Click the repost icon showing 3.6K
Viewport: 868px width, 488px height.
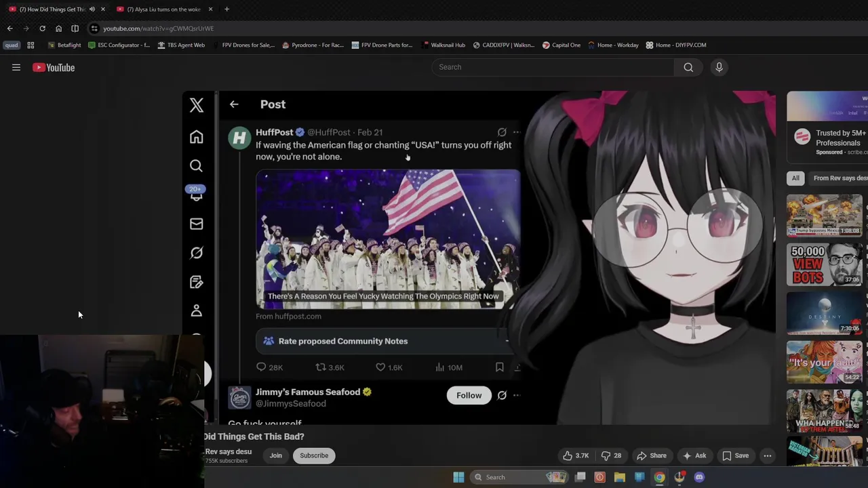click(x=321, y=367)
